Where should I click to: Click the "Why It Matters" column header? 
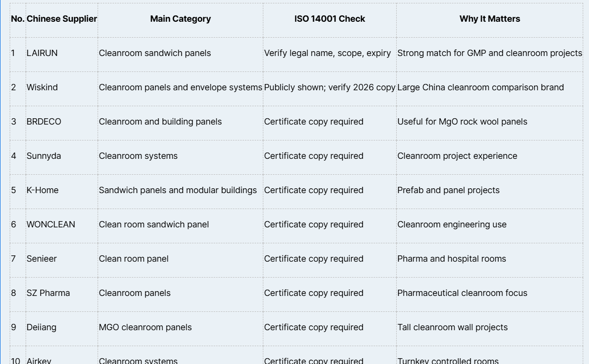pyautogui.click(x=489, y=19)
